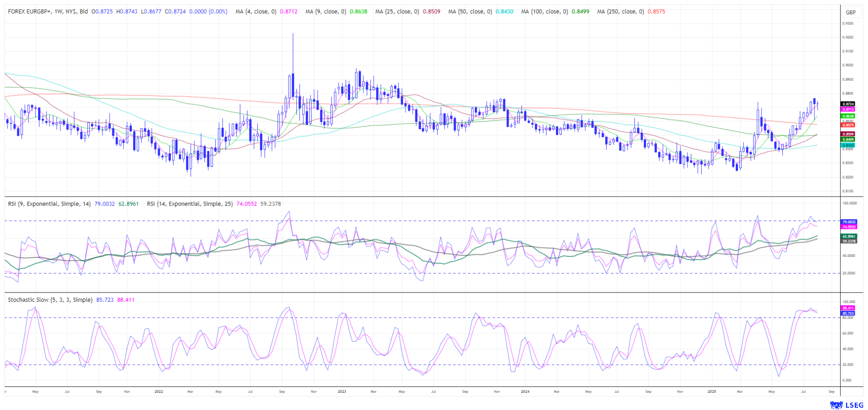
Task: Select the GBP currency label
Action: click(850, 12)
